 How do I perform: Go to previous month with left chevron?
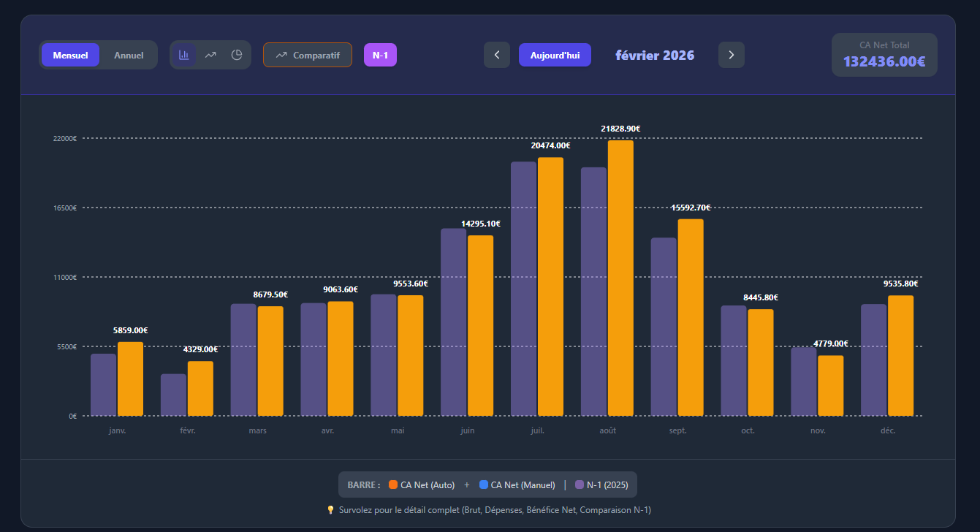(497, 55)
